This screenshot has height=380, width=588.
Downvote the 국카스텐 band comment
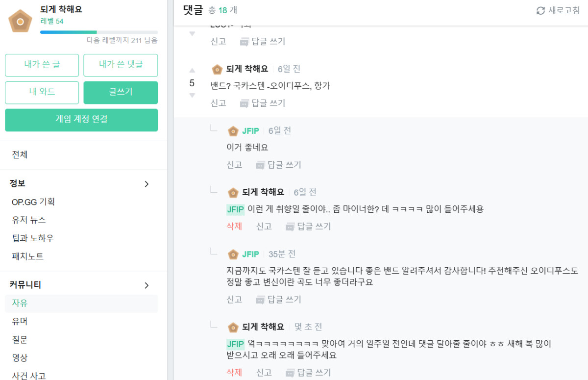pyautogui.click(x=192, y=95)
